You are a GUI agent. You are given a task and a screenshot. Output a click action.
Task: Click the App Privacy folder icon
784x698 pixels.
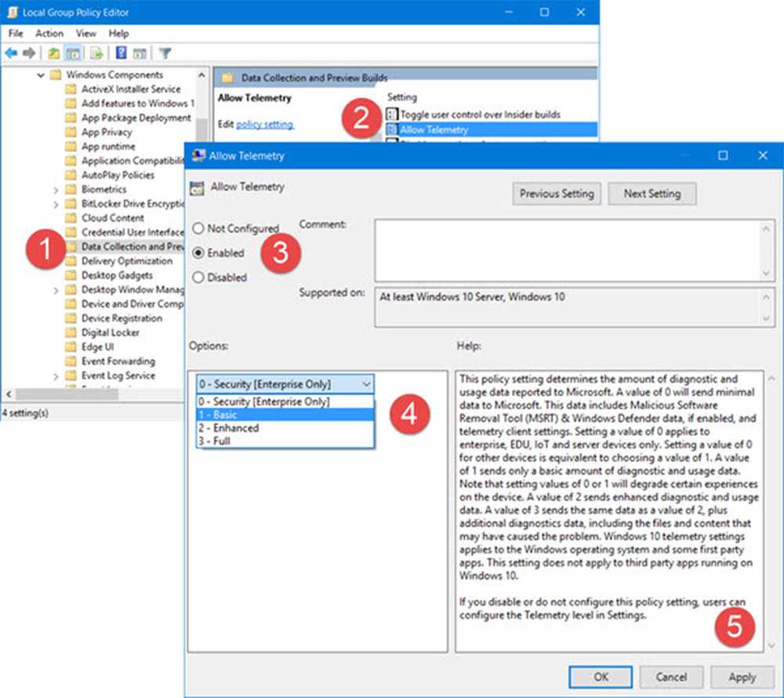point(71,133)
